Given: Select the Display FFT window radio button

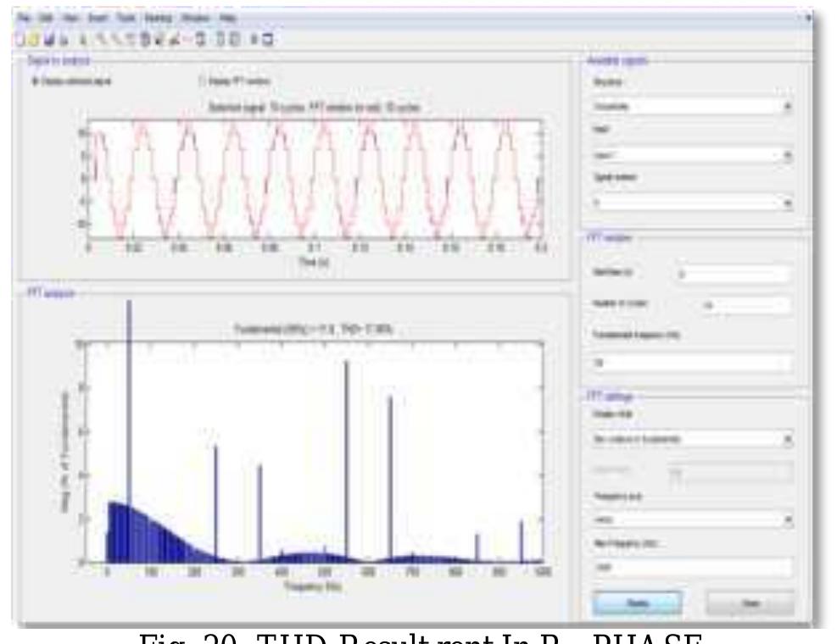Looking at the screenshot, I should pos(203,81).
